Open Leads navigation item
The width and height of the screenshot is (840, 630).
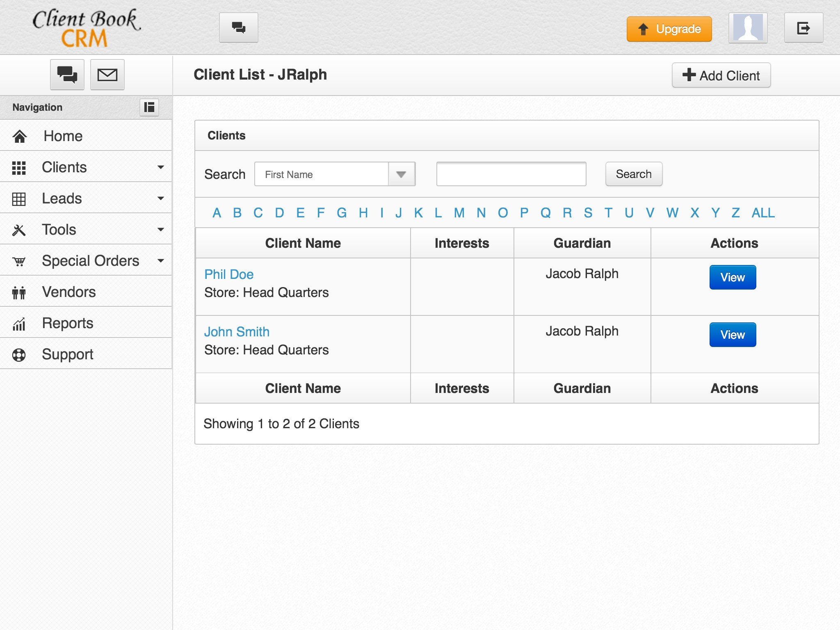tap(86, 198)
